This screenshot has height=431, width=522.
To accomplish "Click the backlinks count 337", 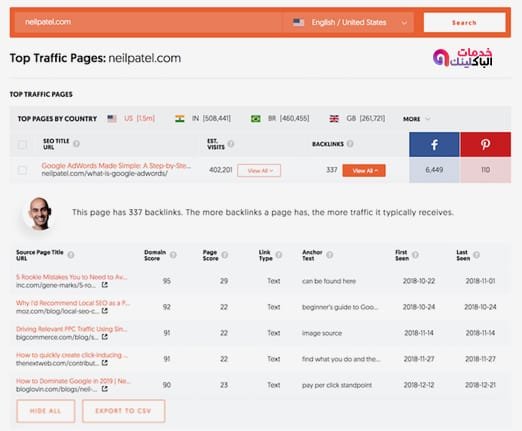I will click(x=332, y=170).
